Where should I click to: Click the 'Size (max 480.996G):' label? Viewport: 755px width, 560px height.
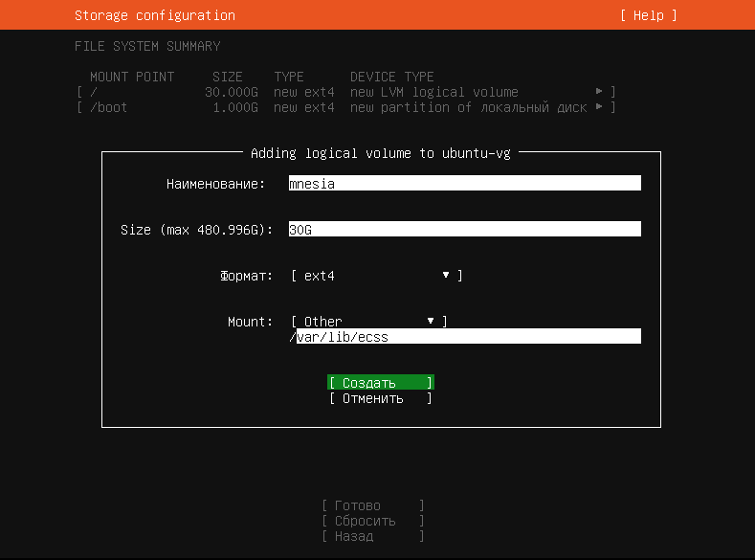pos(196,230)
